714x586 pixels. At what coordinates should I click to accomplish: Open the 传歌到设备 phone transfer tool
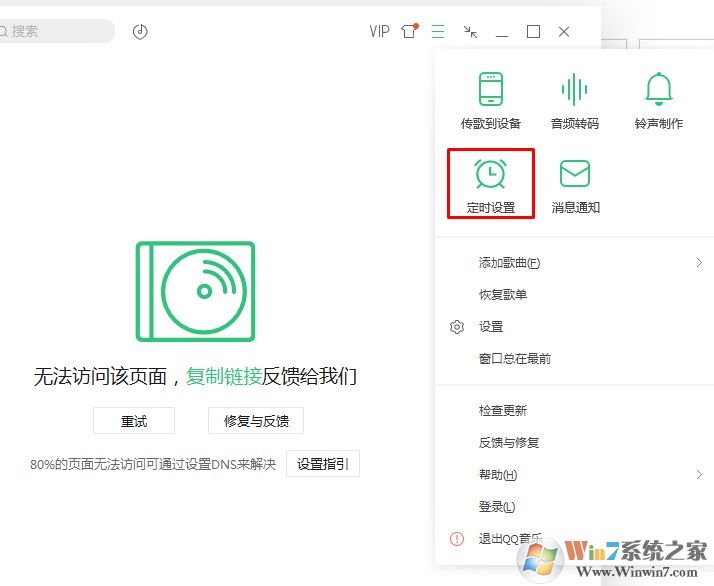490,100
